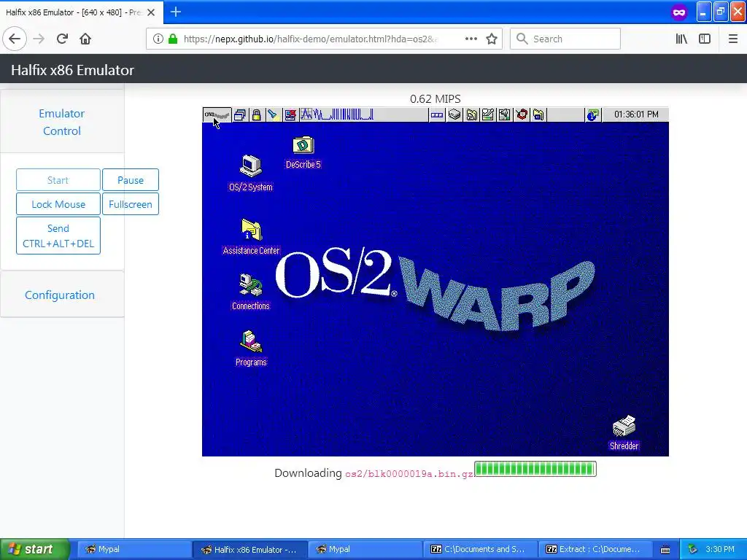
Task: Focus the browser Search field
Action: coord(565,39)
